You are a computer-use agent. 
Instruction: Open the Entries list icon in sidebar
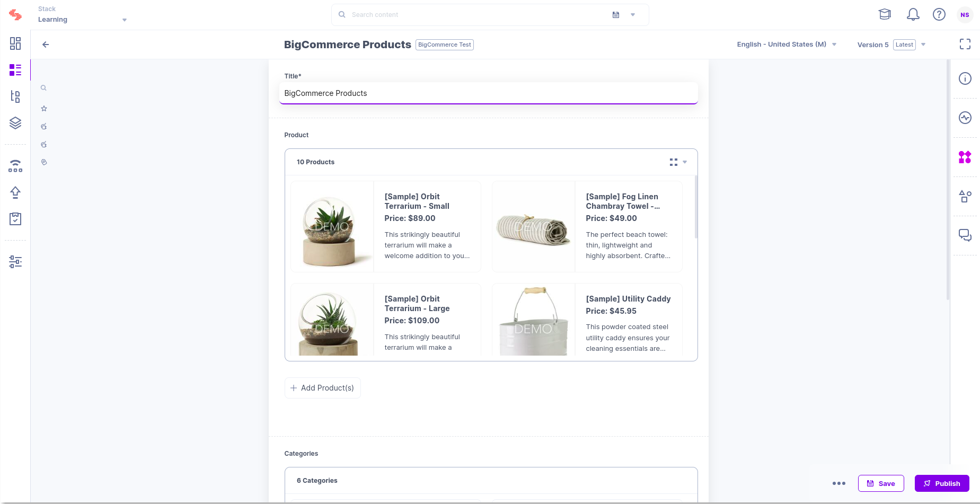point(15,70)
